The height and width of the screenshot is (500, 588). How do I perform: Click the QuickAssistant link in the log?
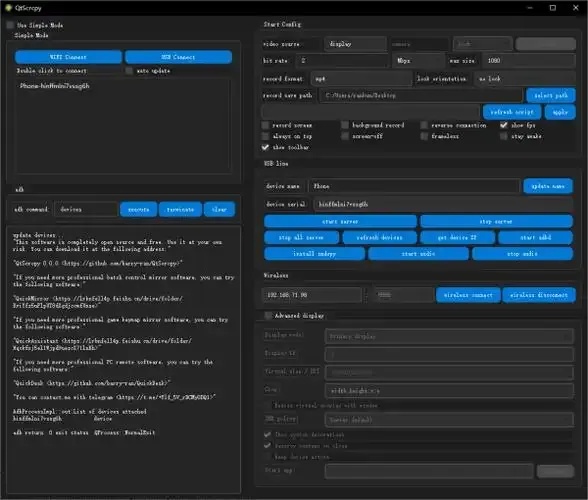[103, 344]
